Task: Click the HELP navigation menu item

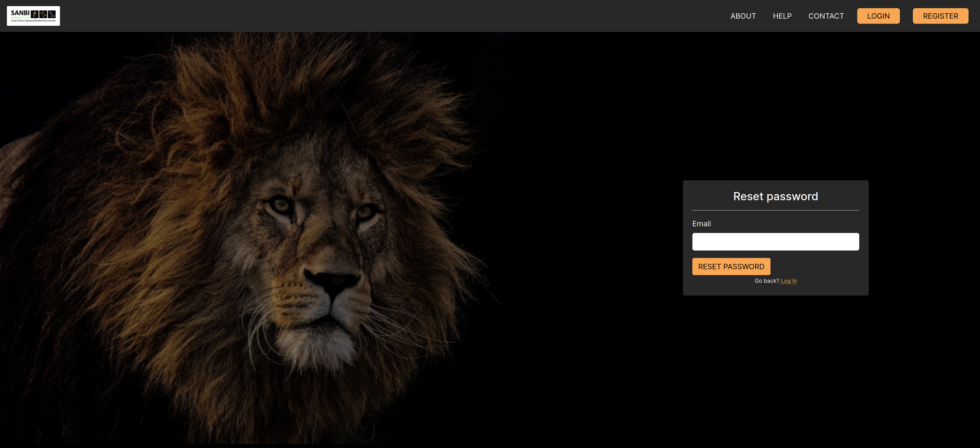Action: point(782,16)
